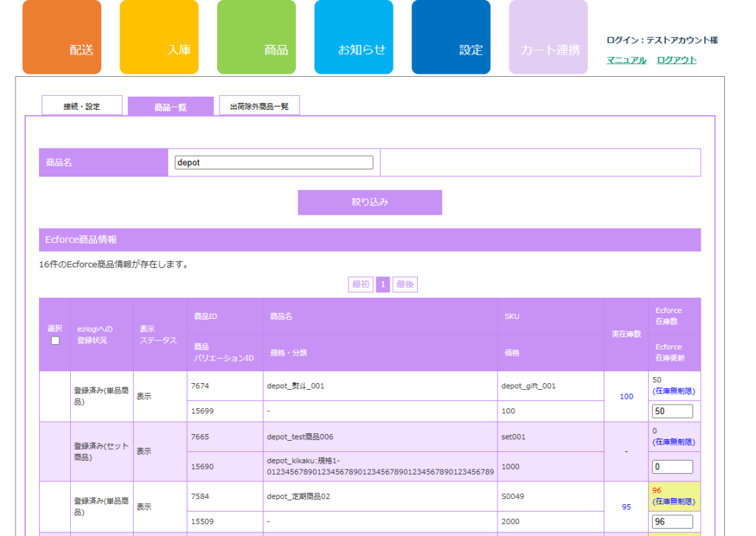Go to 最後 pagination page

(x=405, y=285)
